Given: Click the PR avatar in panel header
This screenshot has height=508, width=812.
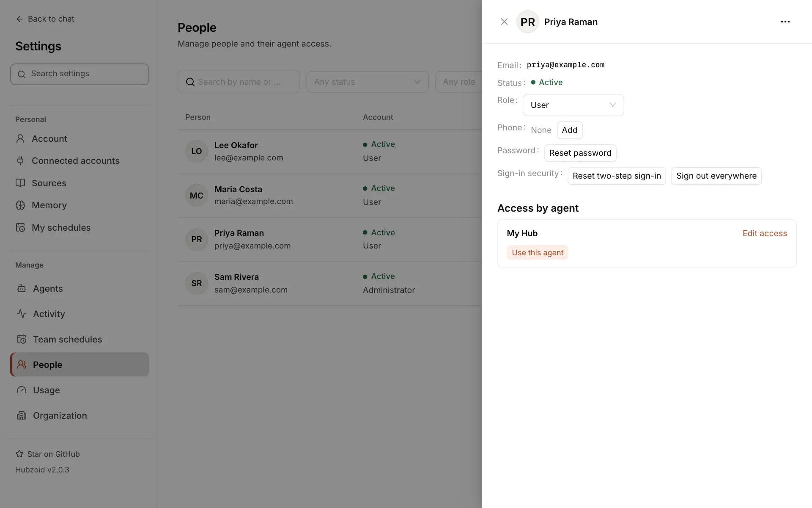Looking at the screenshot, I should (x=527, y=22).
